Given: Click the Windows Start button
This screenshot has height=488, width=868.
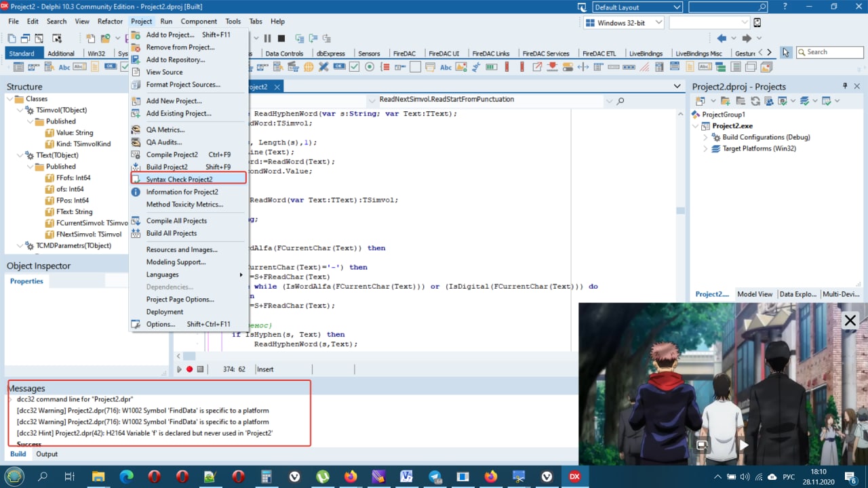Looking at the screenshot, I should (x=14, y=476).
